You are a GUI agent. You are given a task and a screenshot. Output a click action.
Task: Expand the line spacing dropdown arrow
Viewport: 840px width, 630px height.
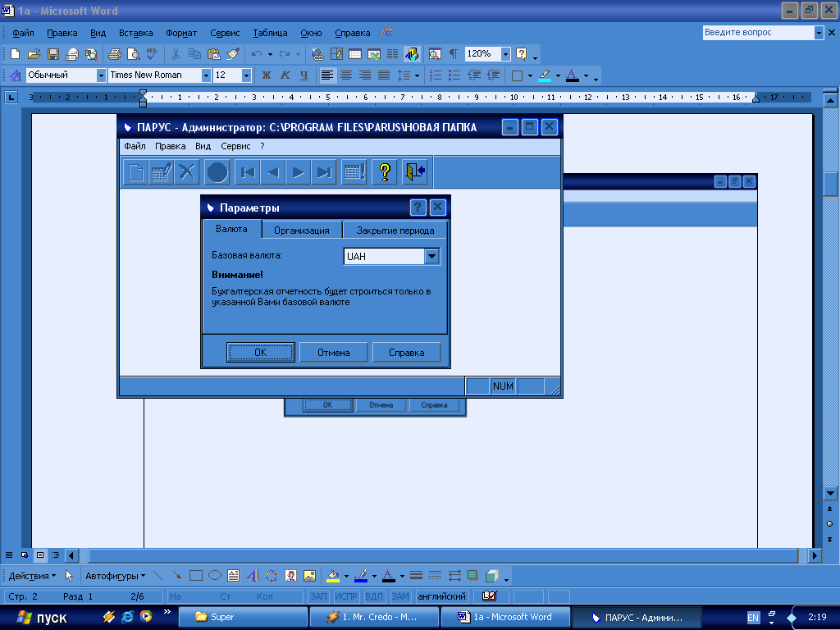tap(417, 75)
